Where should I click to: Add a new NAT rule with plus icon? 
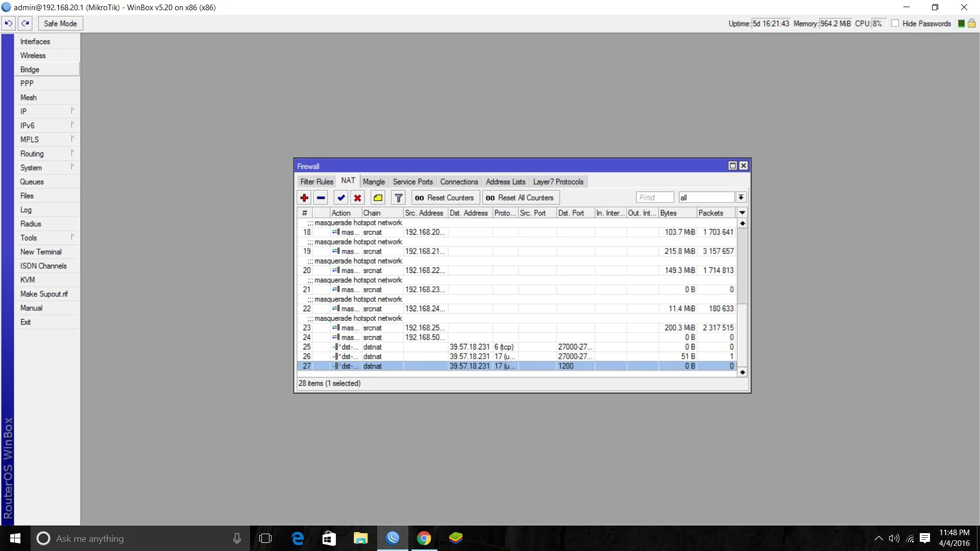pyautogui.click(x=304, y=197)
